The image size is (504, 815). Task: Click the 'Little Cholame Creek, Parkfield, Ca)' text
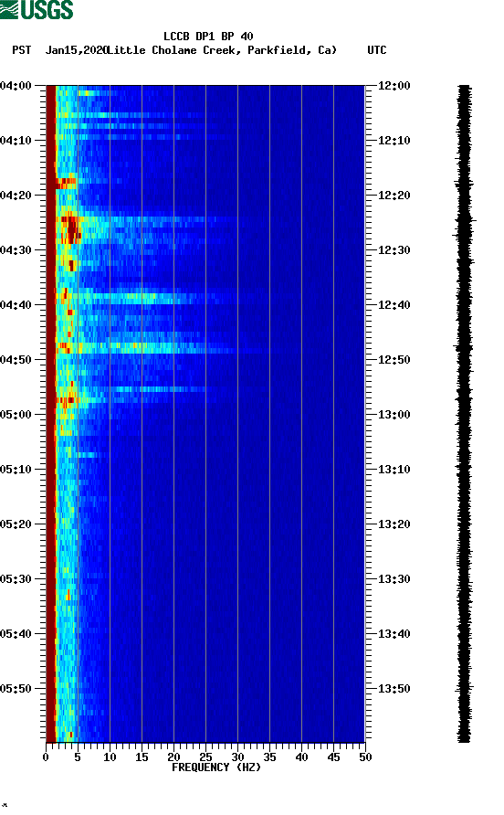pyautogui.click(x=222, y=50)
